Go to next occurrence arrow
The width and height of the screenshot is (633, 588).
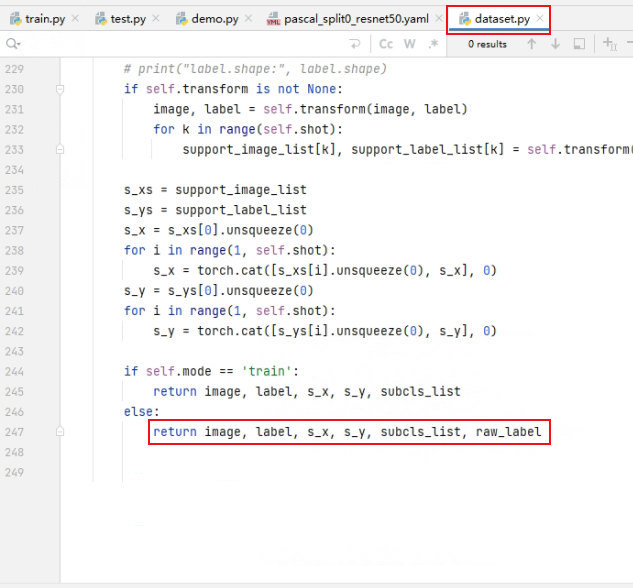555,44
